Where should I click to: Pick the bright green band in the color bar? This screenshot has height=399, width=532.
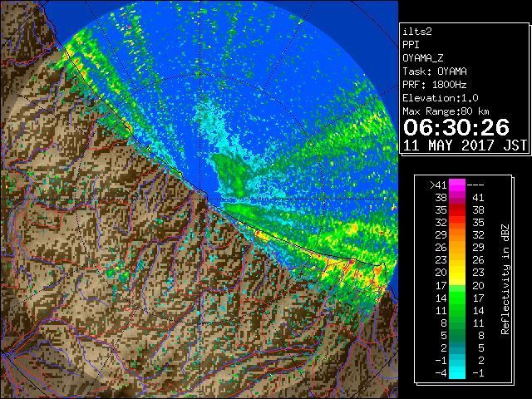[x=457, y=298]
